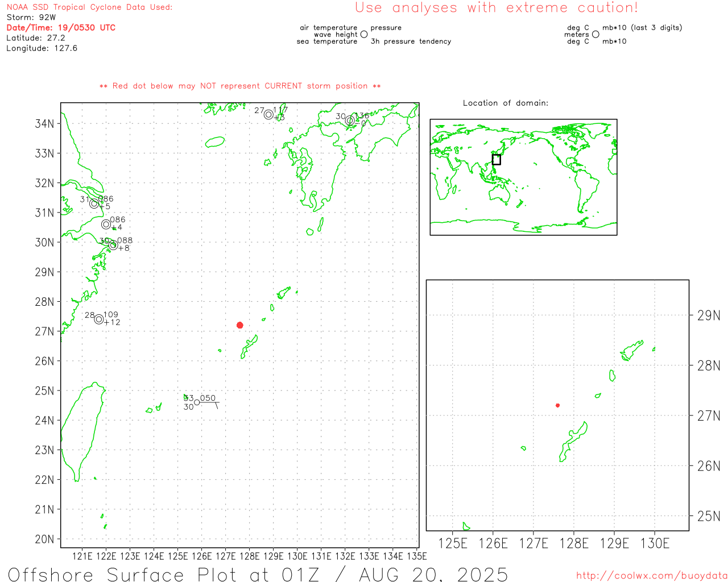This screenshot has width=728, height=582.
Task: Click '3h pressure tendency' legend label
Action: click(411, 41)
